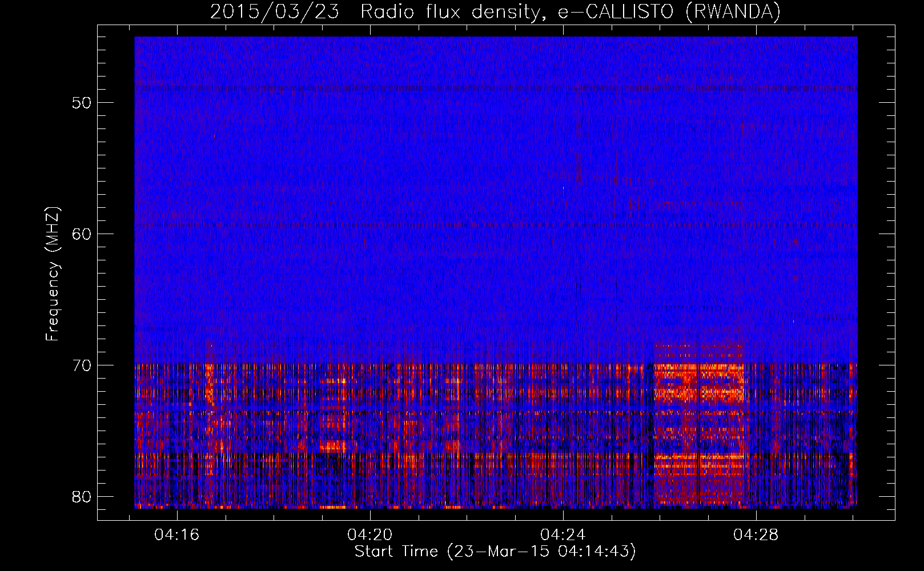
Task: Click the 04:20 time axis label
Action: click(370, 535)
